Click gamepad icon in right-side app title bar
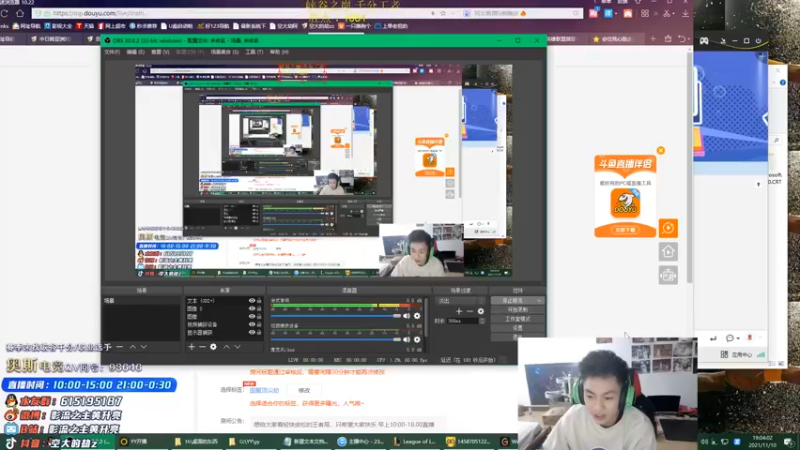 click(x=704, y=40)
